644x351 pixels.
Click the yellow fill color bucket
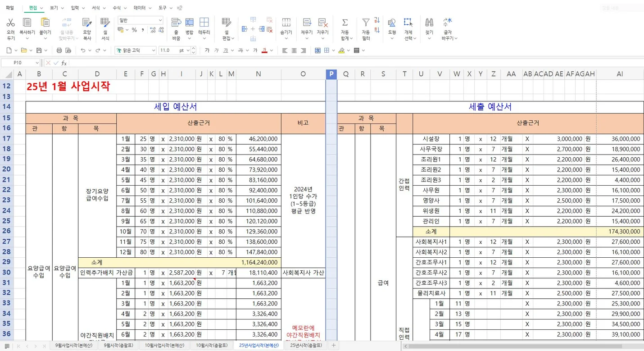point(342,50)
